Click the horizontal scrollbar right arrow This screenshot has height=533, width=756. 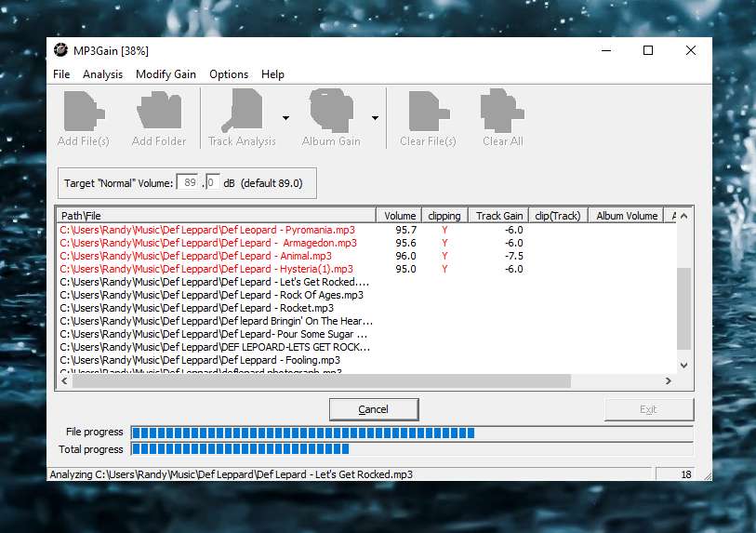tap(669, 381)
